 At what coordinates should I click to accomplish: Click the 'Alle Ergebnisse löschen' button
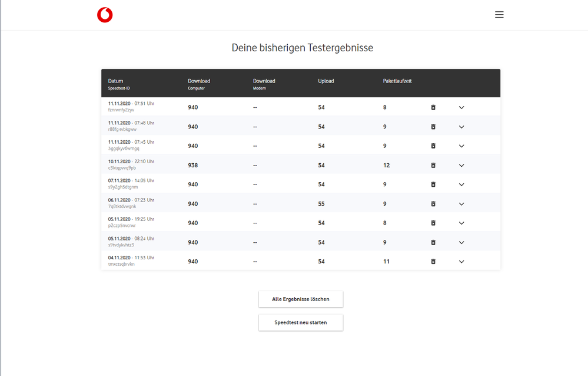point(301,299)
